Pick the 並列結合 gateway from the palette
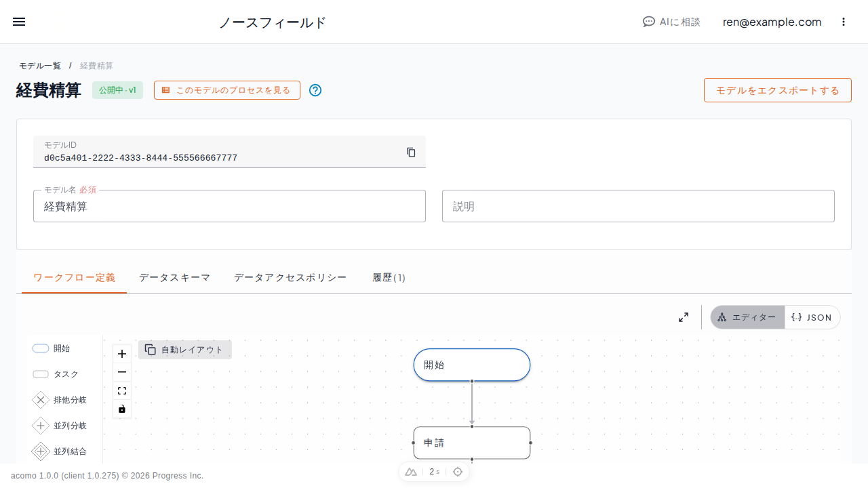Image resolution: width=868 pixels, height=488 pixels. [x=60, y=451]
